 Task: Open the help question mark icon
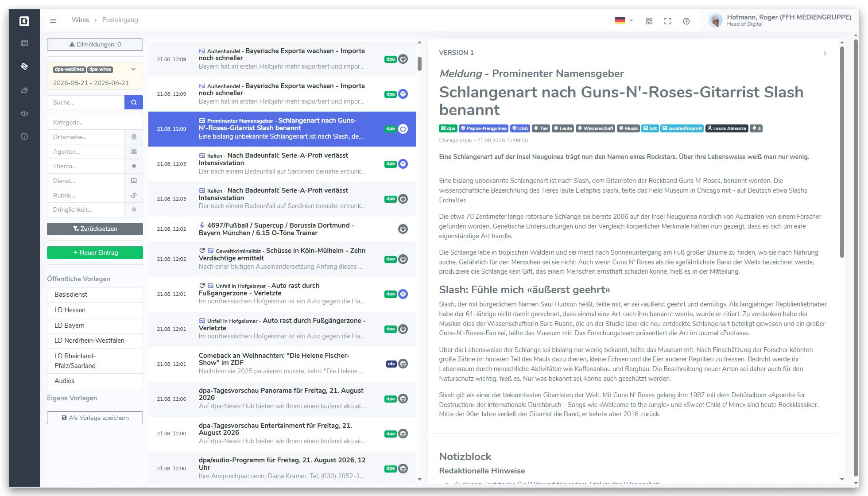tap(686, 21)
